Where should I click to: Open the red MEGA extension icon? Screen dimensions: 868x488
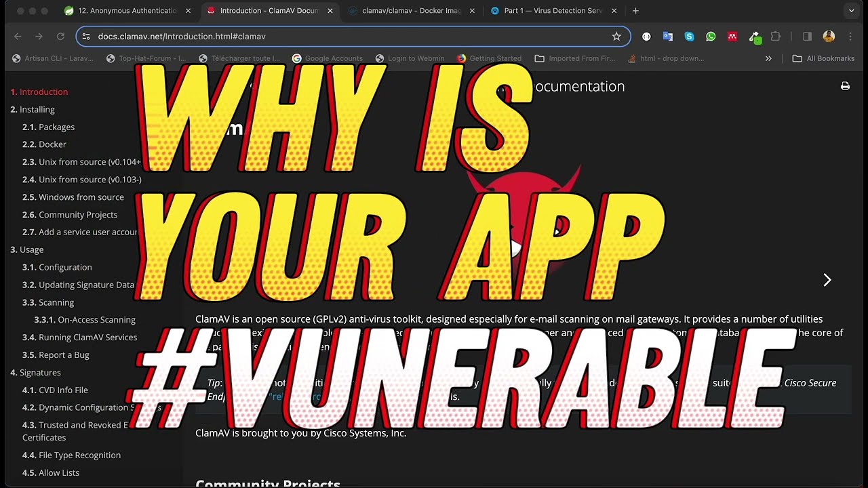[x=732, y=37]
